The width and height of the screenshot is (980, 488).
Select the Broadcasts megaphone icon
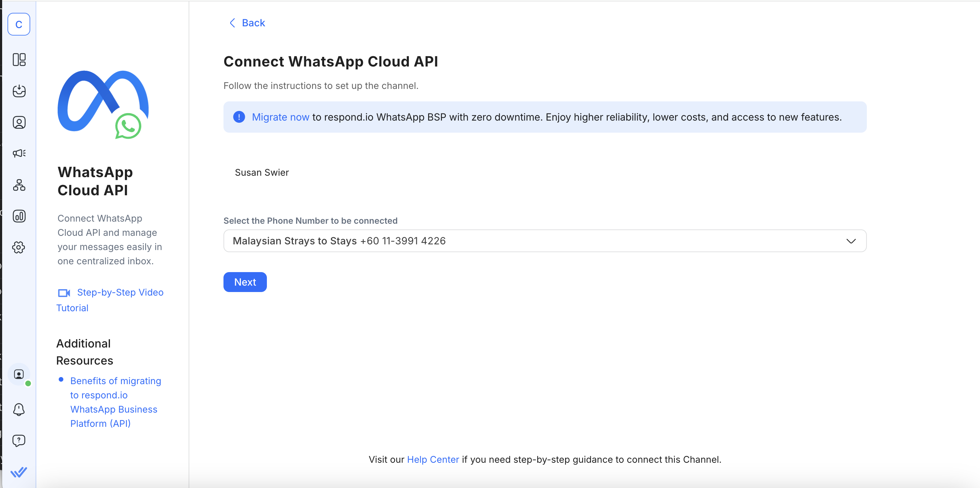19,153
